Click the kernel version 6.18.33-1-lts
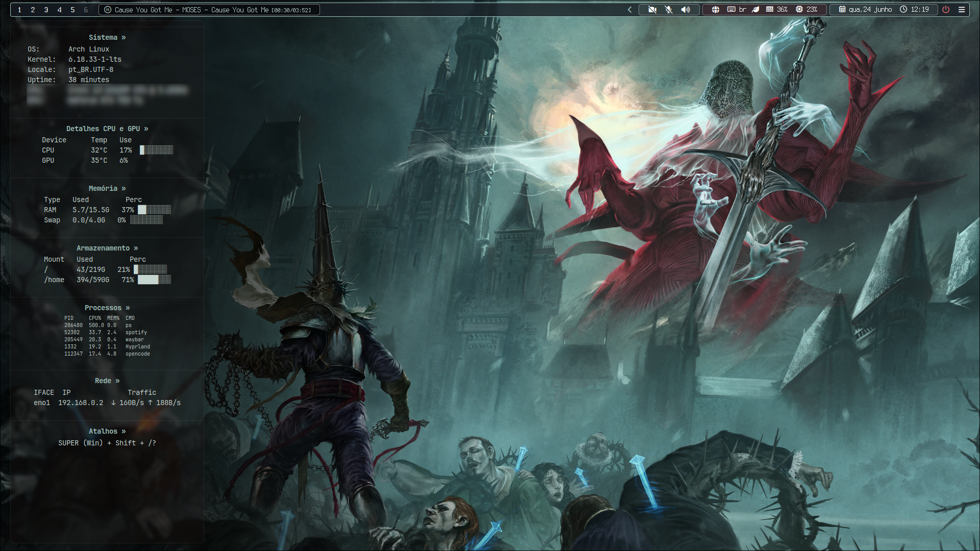Viewport: 980px width, 551px height. (95, 59)
